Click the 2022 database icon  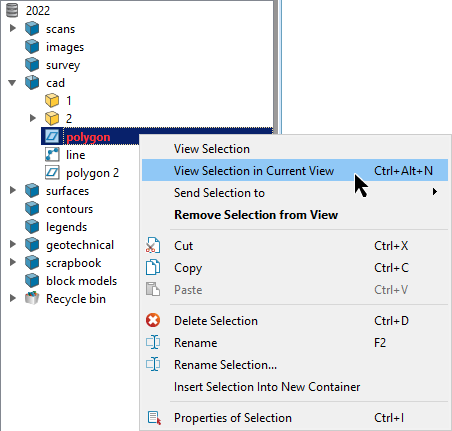pyautogui.click(x=12, y=10)
